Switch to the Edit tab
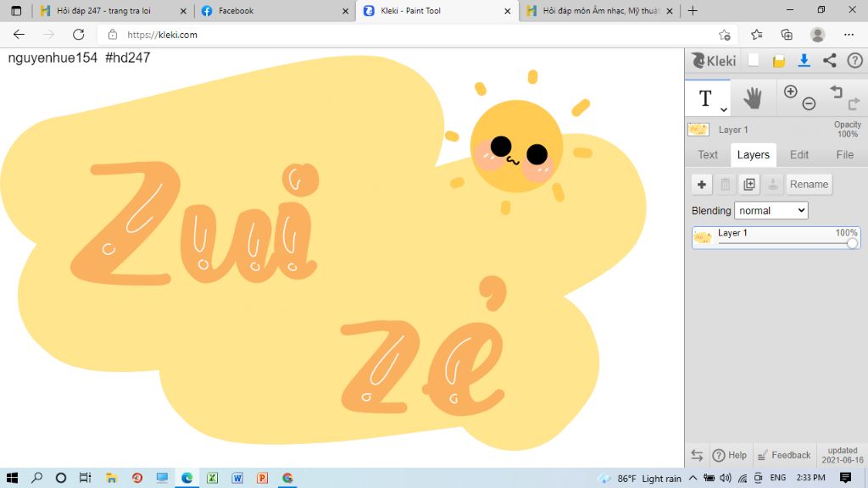Screen dimensions: 868x488 tap(799, 155)
